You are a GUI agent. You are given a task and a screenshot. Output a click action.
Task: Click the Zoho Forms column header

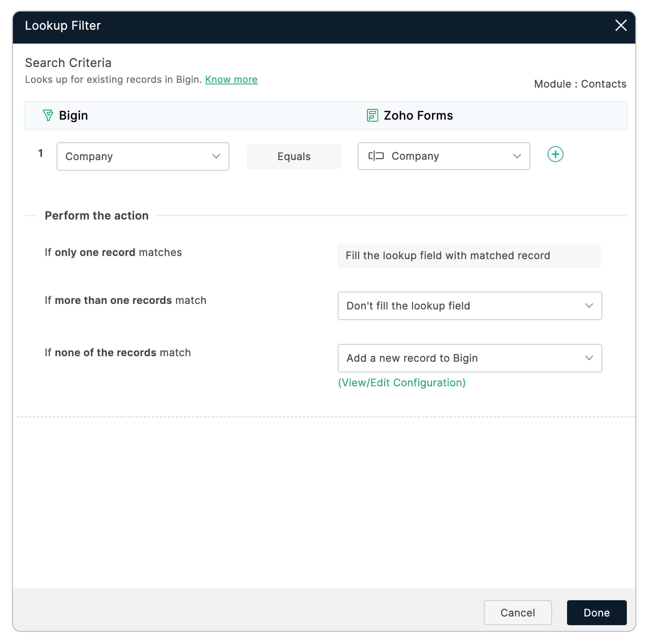click(418, 115)
